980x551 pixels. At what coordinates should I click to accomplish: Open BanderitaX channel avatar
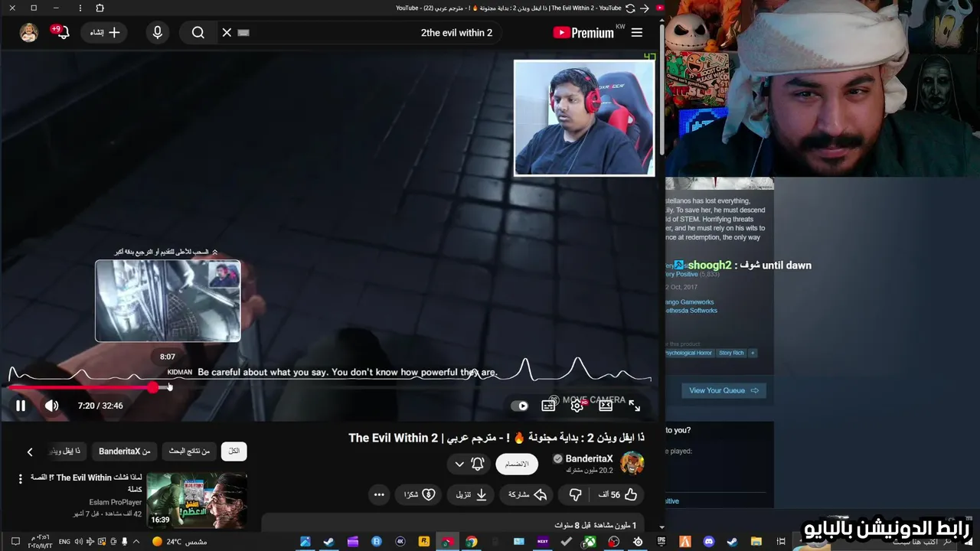click(x=632, y=464)
